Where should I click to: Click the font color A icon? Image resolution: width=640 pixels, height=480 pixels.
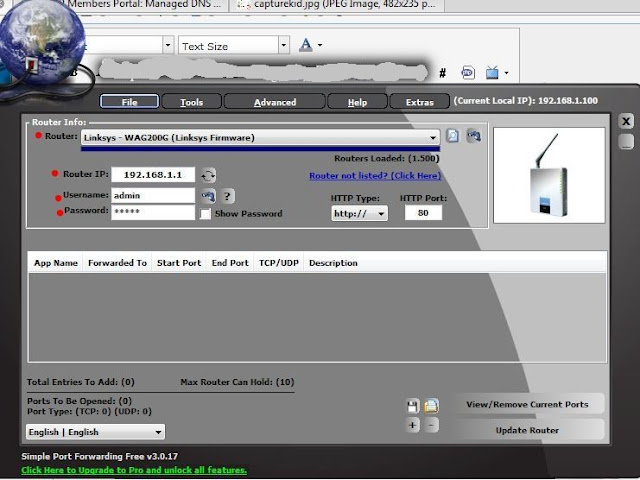point(305,44)
